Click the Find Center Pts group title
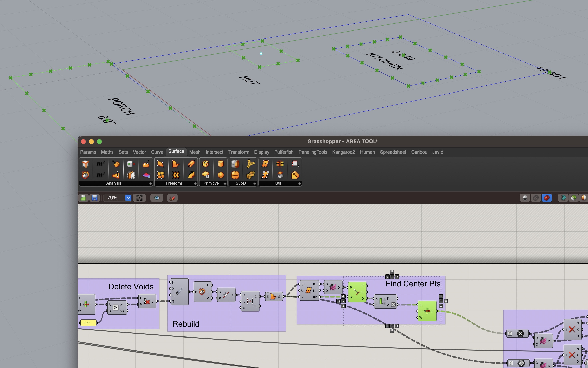Viewport: 588px width, 368px height. click(413, 284)
